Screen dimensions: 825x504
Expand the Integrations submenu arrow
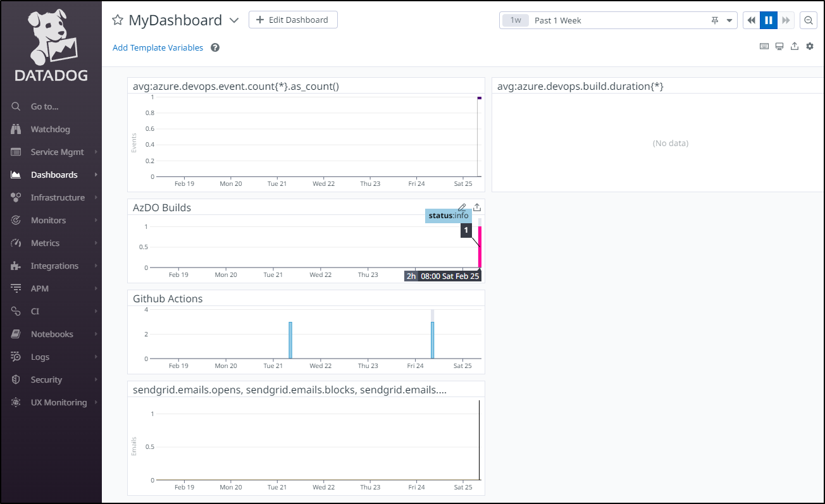(96, 266)
